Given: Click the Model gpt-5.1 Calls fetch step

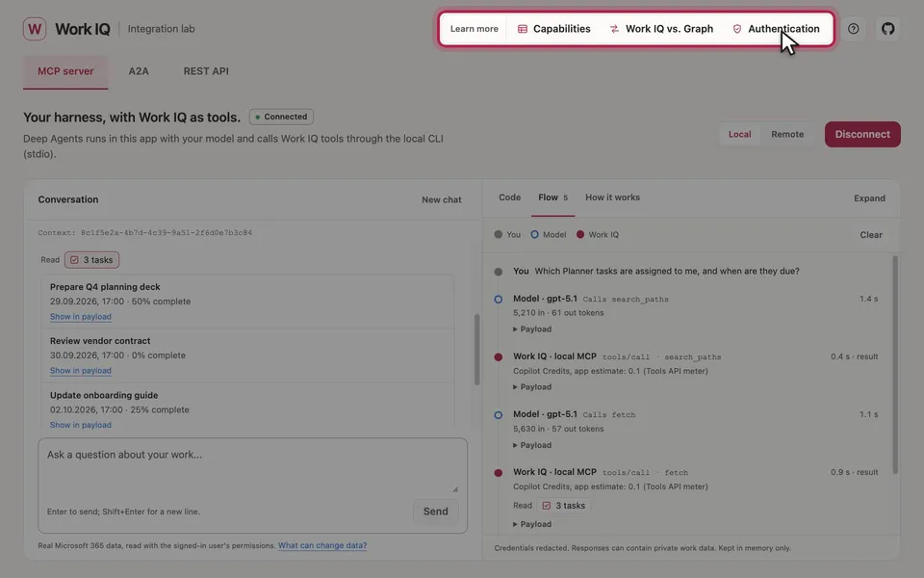Looking at the screenshot, I should point(574,414).
